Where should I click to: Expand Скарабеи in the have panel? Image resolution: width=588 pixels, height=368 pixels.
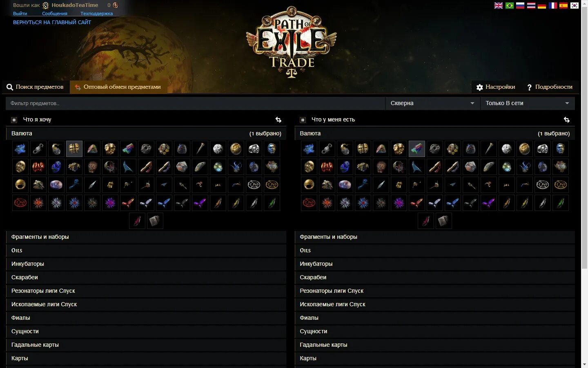pos(435,278)
